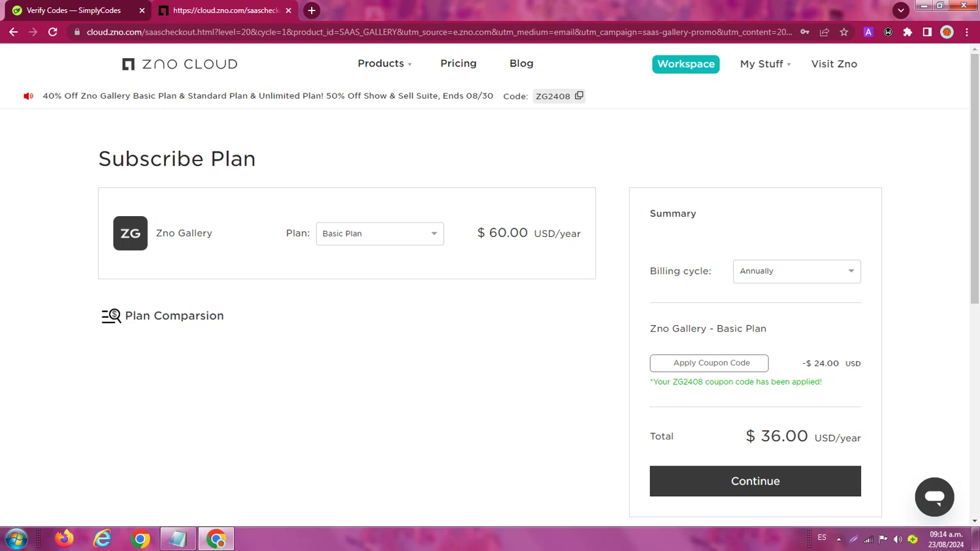Click the purple A extension icon
980x551 pixels.
tap(868, 32)
